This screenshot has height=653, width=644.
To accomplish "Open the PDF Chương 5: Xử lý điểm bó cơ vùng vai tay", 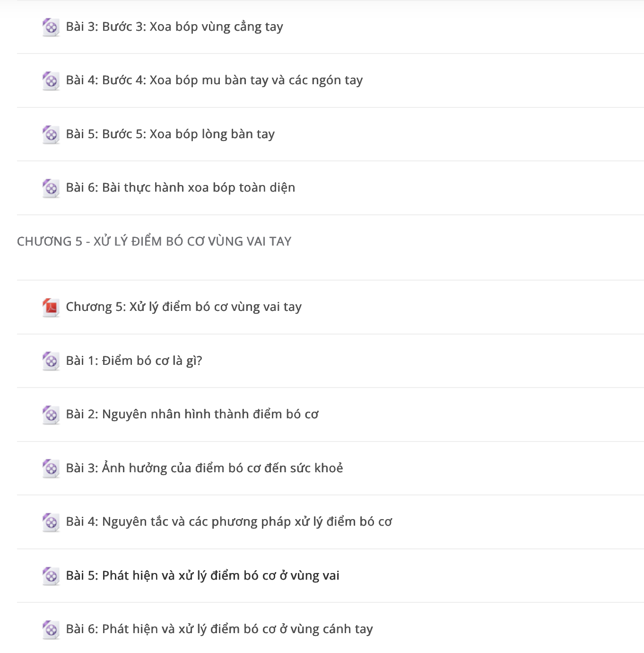I will click(183, 307).
